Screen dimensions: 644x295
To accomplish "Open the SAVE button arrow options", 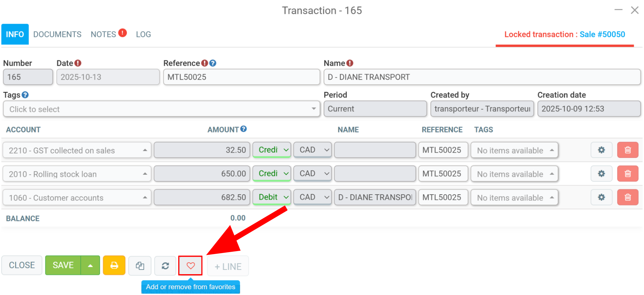I will coord(90,265).
